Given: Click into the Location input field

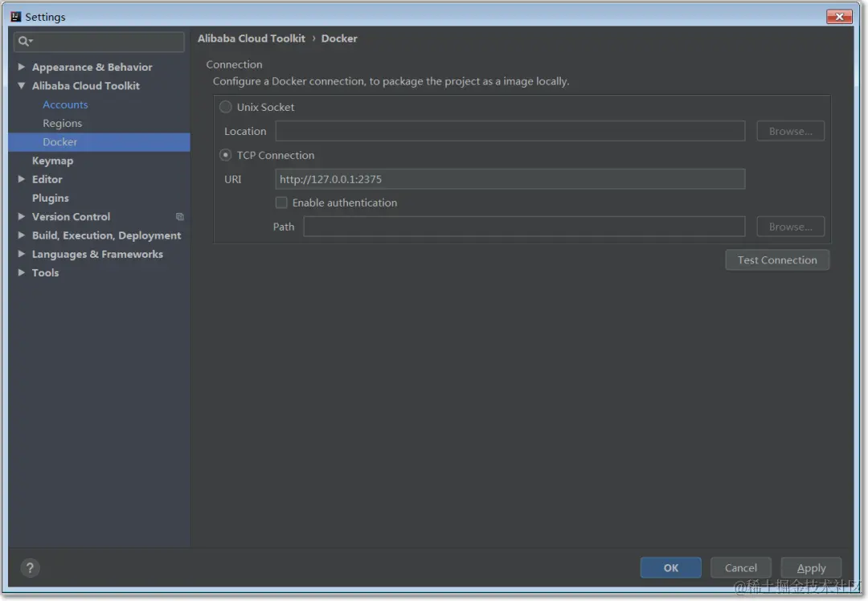Looking at the screenshot, I should 510,131.
